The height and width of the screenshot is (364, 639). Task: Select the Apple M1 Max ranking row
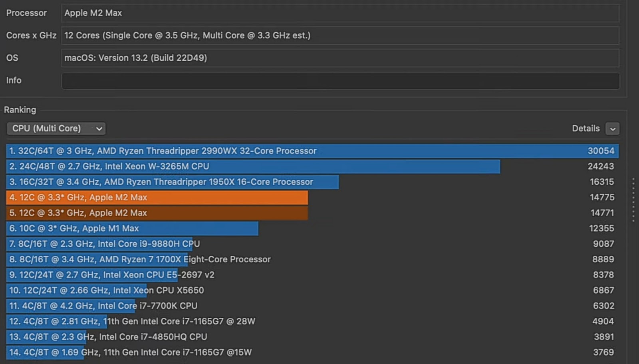click(312, 229)
